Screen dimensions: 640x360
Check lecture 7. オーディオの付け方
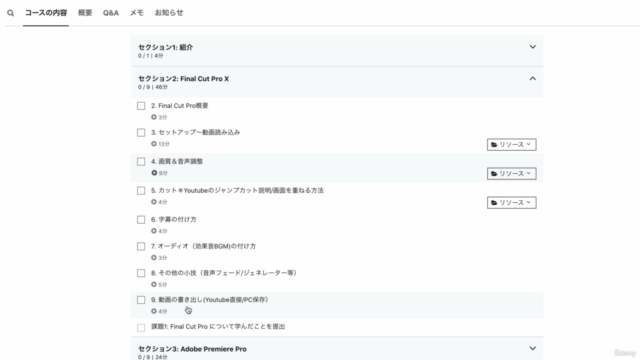[x=141, y=247]
